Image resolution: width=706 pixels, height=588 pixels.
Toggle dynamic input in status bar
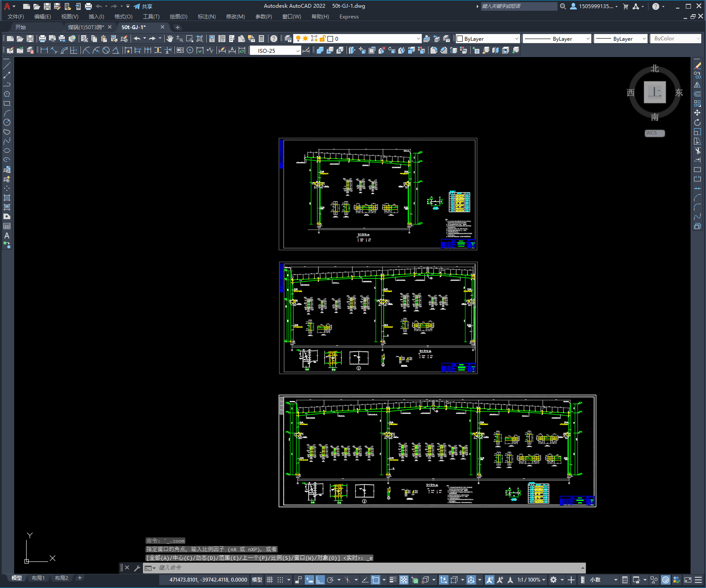pyautogui.click(x=309, y=580)
